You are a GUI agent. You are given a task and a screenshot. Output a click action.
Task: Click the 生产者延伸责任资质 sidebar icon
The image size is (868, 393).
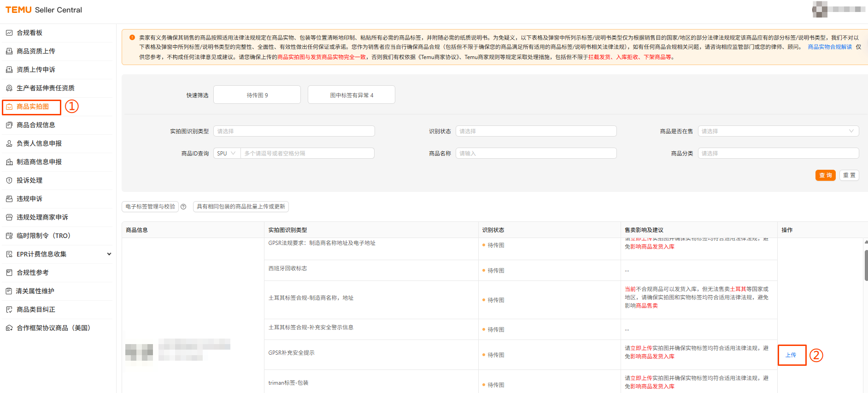point(9,88)
